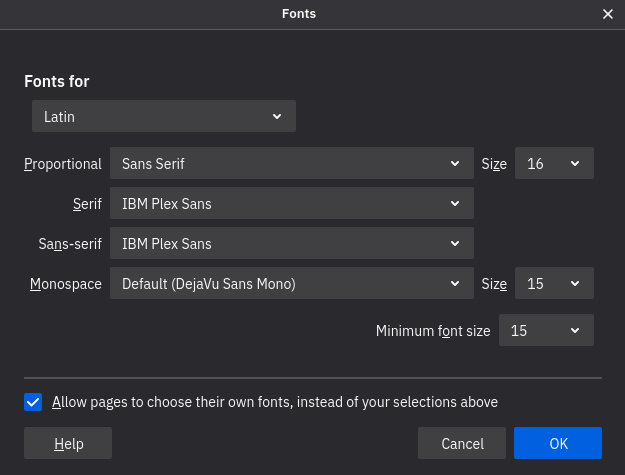This screenshot has height=475, width=625.
Task: Click the Proportional label text
Action: [x=63, y=164]
